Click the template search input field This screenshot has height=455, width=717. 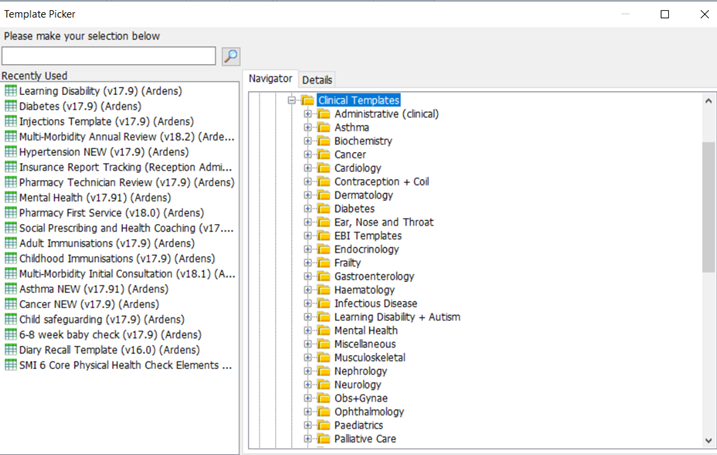[109, 56]
